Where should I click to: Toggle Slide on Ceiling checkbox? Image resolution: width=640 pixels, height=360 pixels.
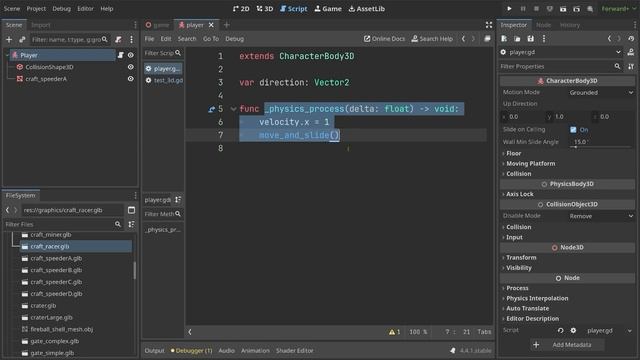(x=573, y=130)
